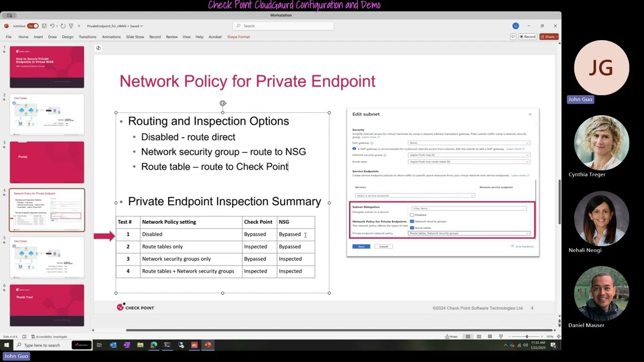This screenshot has width=644, height=362.
Task: Select slide 3 Portal thumbnail
Action: coord(47,162)
